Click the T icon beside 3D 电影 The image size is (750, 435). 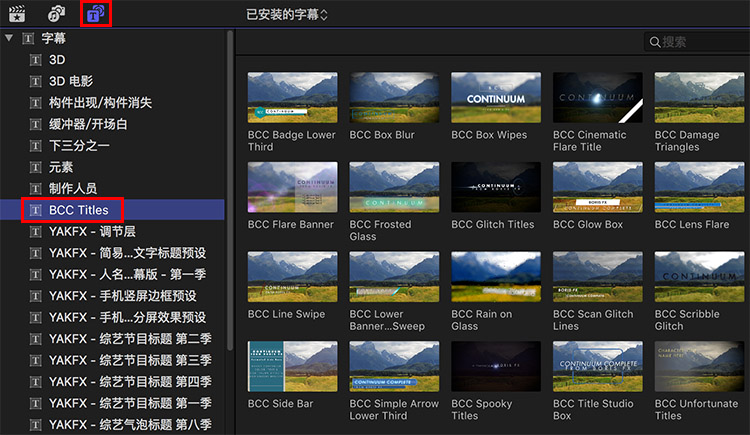point(35,81)
